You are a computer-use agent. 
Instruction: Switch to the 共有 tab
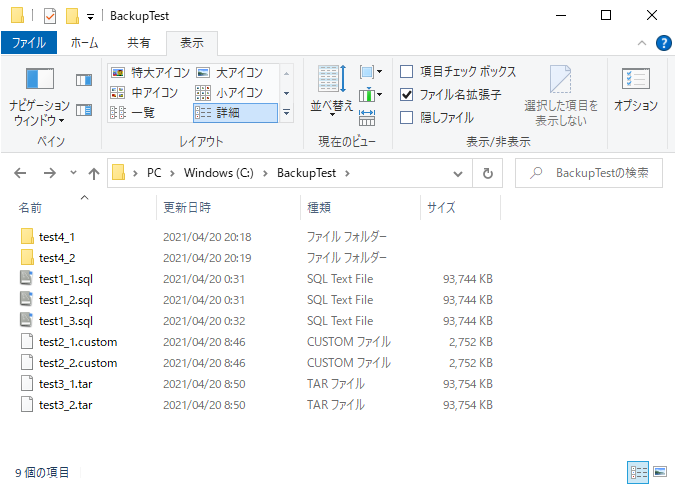coord(138,43)
